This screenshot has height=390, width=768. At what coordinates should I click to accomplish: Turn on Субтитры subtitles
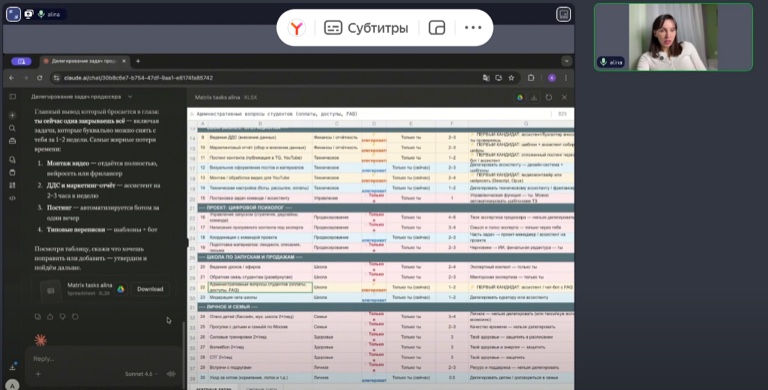coord(366,28)
